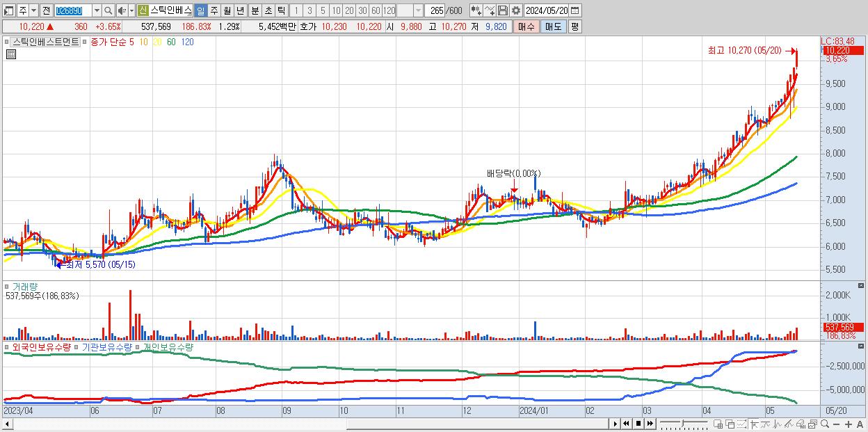Screen dimensions: 868x432
Task: Click the 평 button
Action: [574, 26]
